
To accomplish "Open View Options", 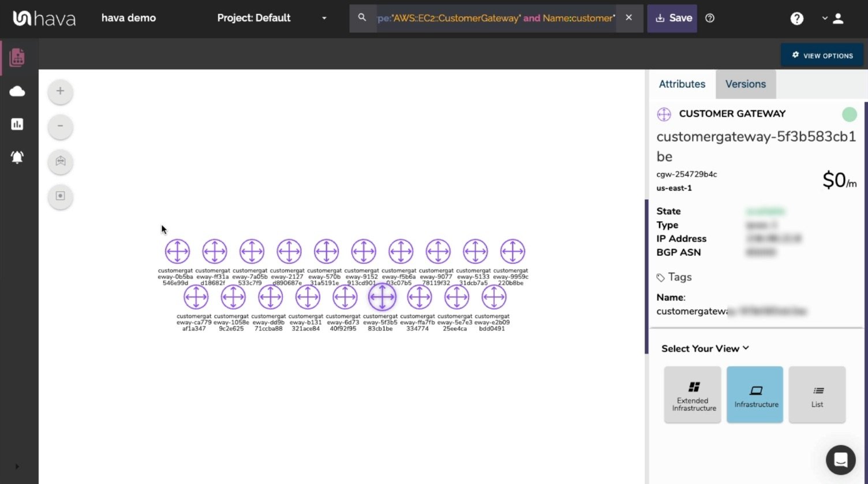I will tap(822, 55).
